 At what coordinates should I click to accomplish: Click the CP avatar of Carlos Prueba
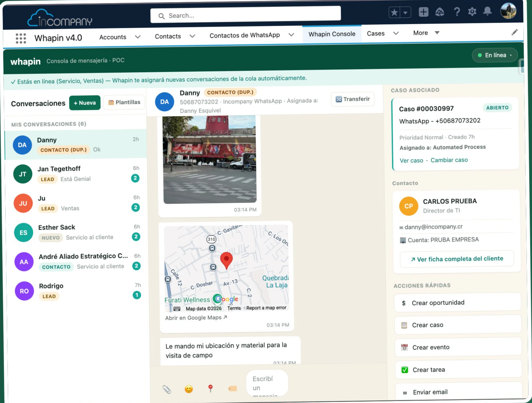pos(408,206)
